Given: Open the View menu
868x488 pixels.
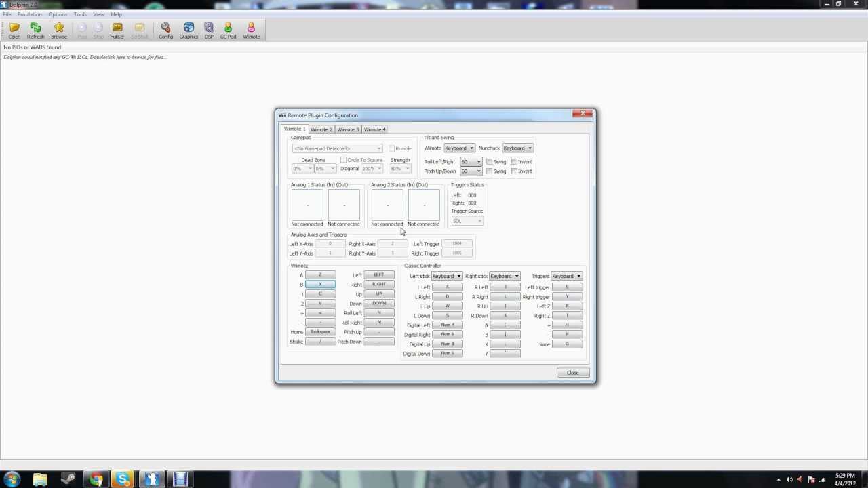Looking at the screenshot, I should click(x=99, y=14).
